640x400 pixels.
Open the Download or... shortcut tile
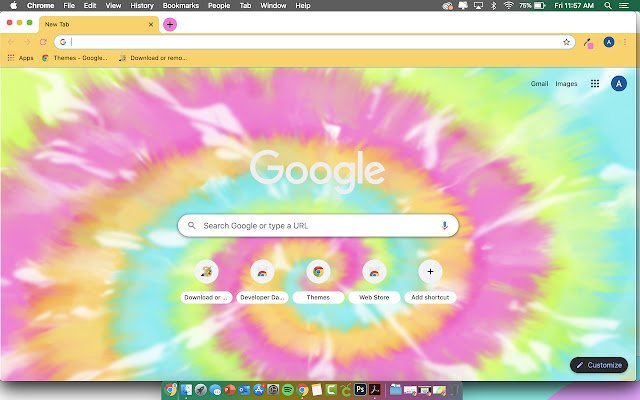click(x=206, y=281)
